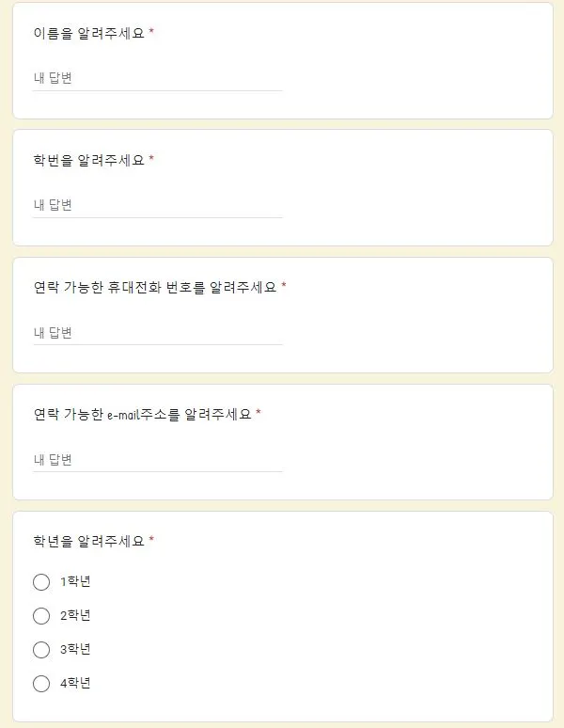Click the 이름을 알려주세요 question title

[89, 33]
